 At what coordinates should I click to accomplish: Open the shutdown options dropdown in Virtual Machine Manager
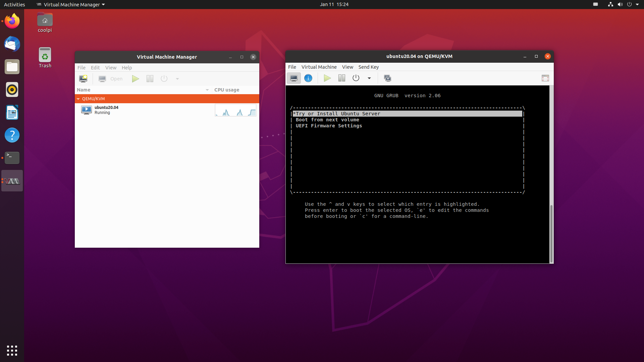click(177, 79)
